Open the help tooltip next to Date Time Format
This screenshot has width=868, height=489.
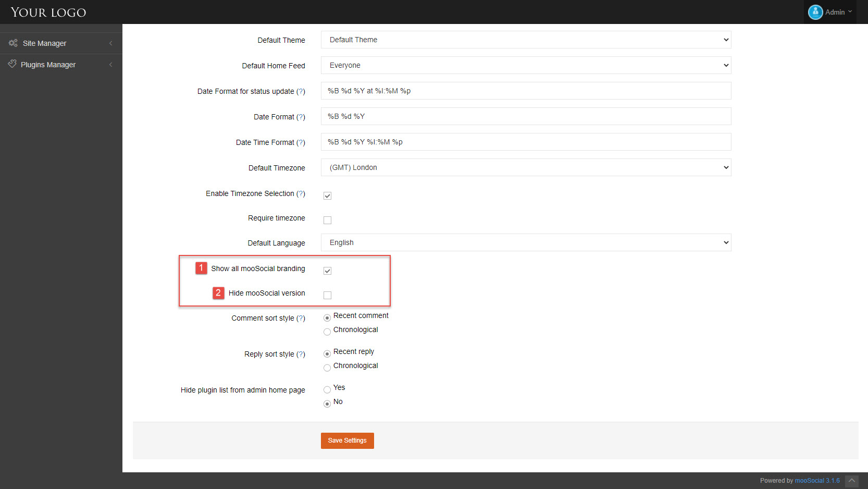coord(301,142)
